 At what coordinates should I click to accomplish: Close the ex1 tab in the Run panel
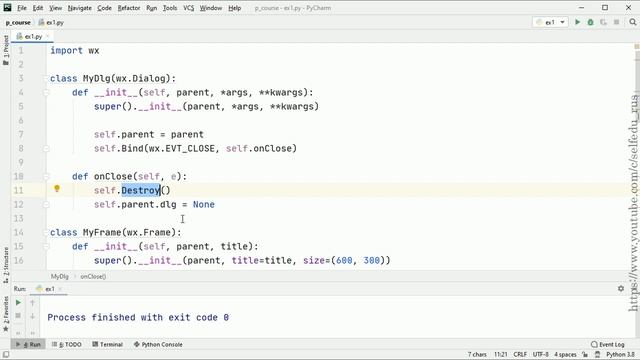click(x=60, y=289)
